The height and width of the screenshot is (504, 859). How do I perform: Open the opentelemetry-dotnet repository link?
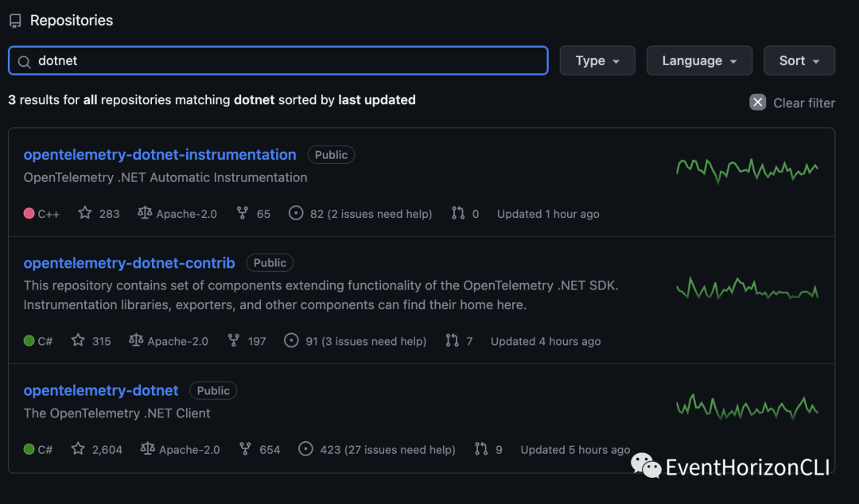[x=100, y=390]
